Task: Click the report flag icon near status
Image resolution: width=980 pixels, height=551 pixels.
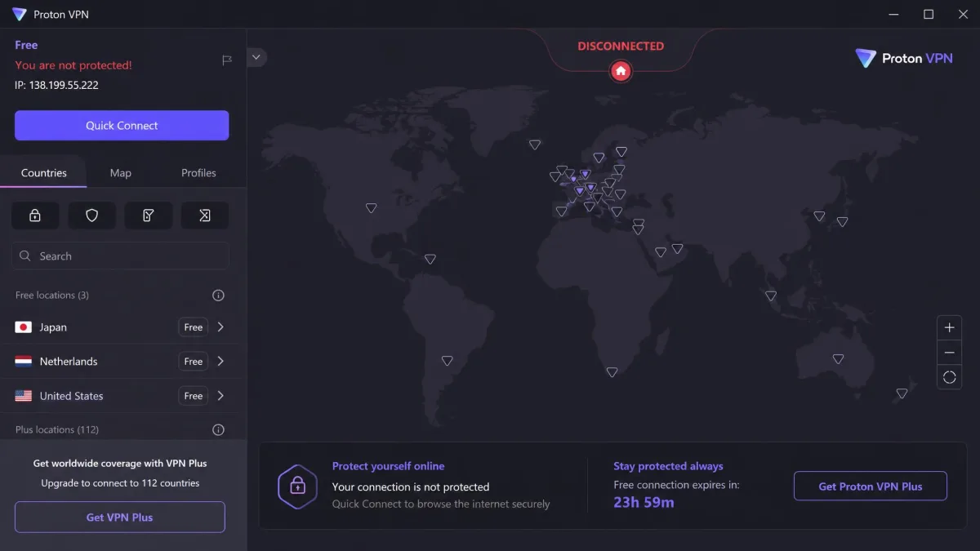Action: (227, 60)
